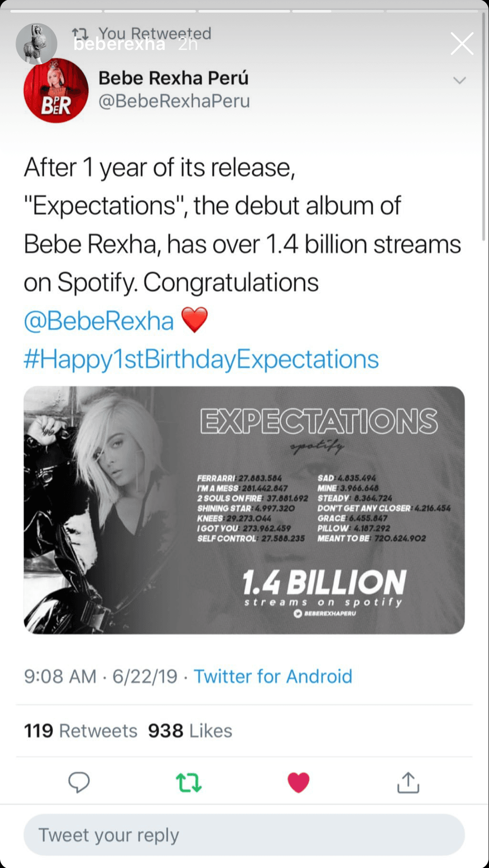Close the story with the X icon
The width and height of the screenshot is (489, 868).
[462, 44]
